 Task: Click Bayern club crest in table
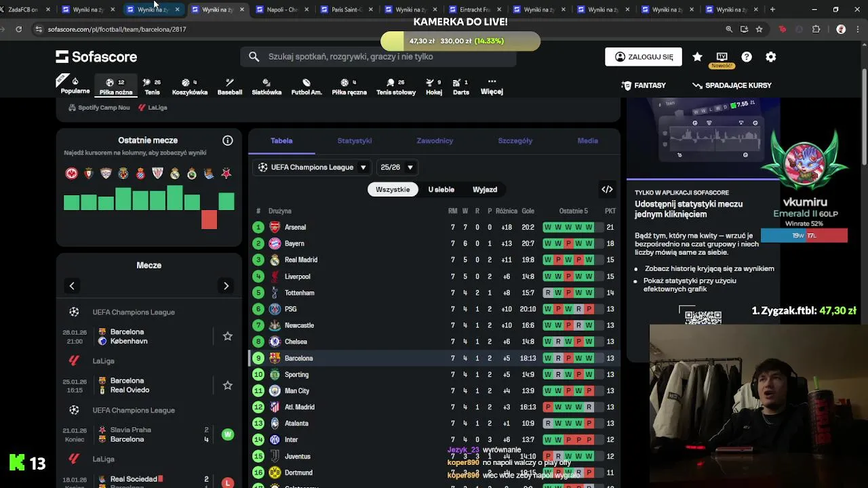pos(275,243)
